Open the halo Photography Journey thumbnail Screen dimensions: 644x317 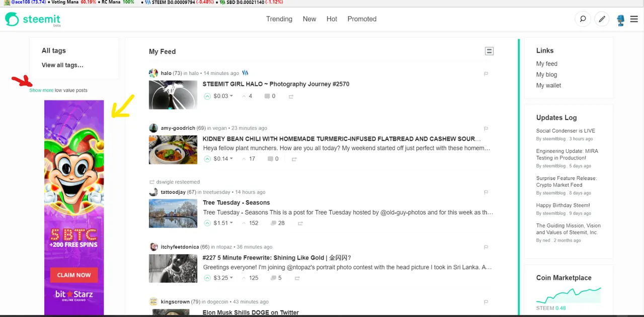click(x=173, y=95)
